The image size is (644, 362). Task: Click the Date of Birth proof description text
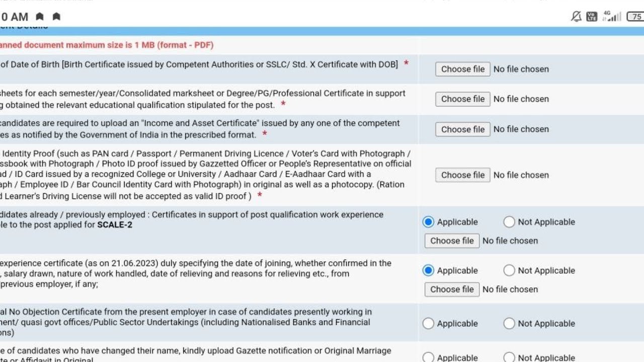click(x=199, y=64)
